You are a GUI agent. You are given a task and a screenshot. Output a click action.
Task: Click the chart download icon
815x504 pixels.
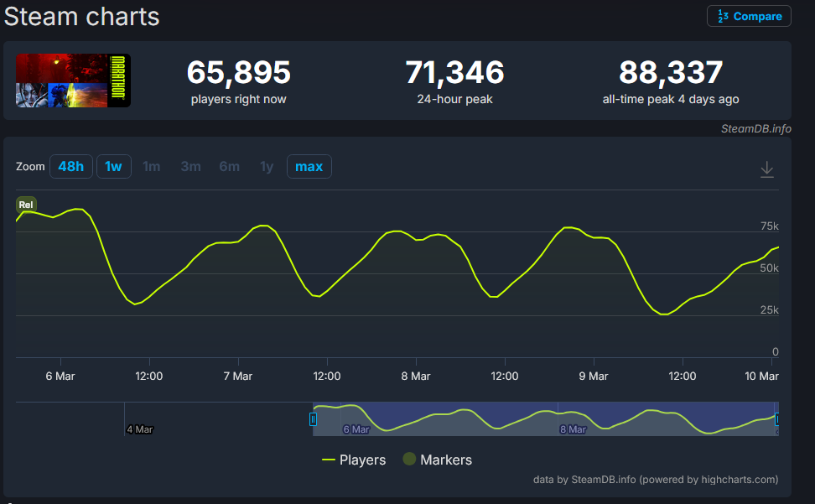click(x=767, y=169)
